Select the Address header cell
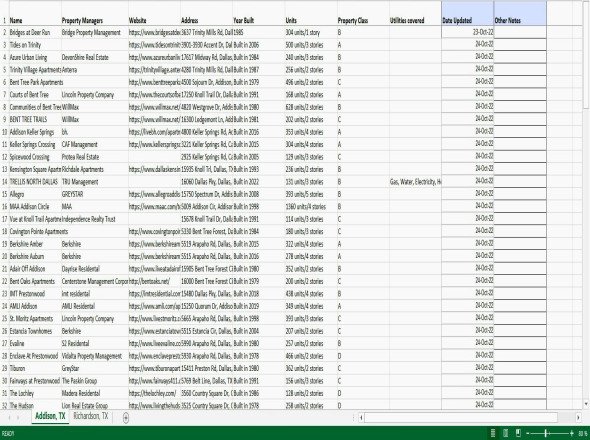Screen dimensions: 590x440 [206, 14]
